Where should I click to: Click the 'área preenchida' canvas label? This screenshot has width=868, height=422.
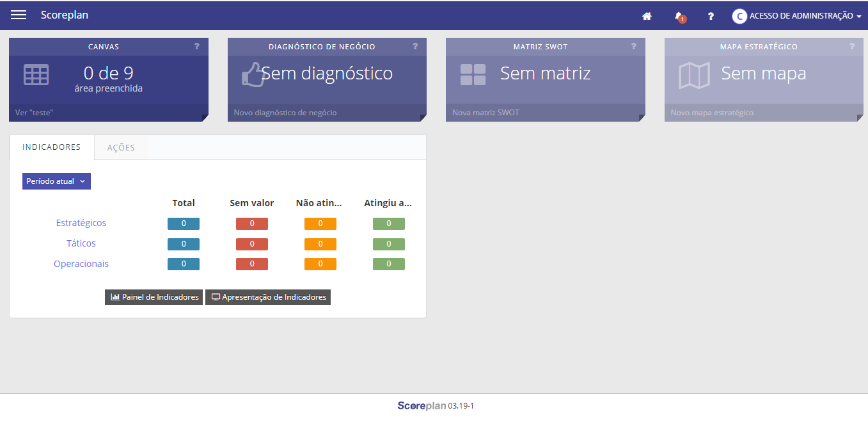(109, 88)
